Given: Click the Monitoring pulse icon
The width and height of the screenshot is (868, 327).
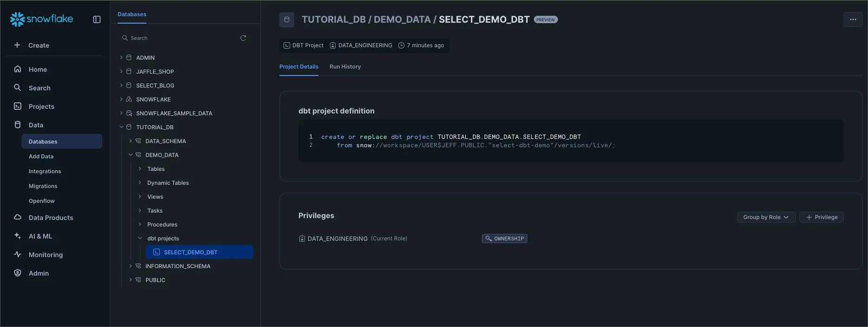Looking at the screenshot, I should tap(18, 254).
